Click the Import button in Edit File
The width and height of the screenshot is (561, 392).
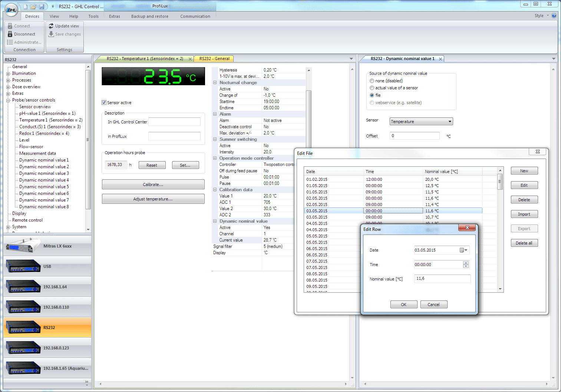pos(524,214)
